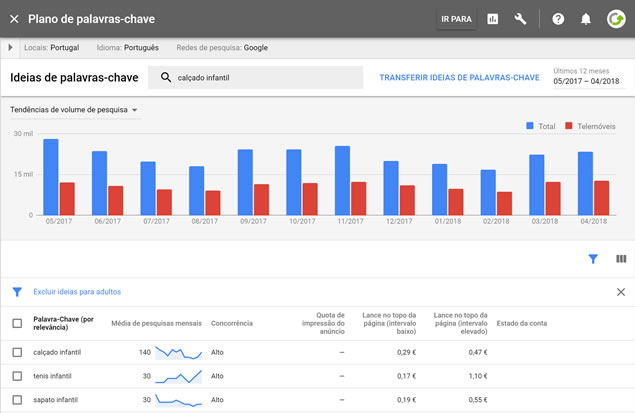Screen dimensions: 635x413
Task: Click the sapato infantil keyword text
Action: (x=55, y=400)
